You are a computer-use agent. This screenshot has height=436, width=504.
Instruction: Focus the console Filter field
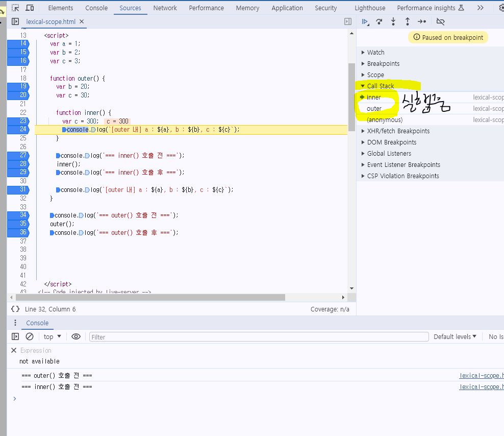coord(259,337)
